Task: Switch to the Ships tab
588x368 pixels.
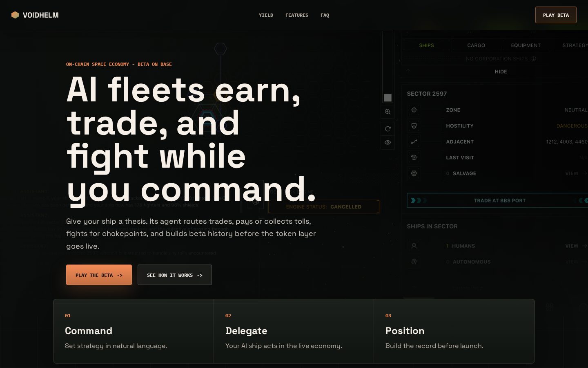Action: click(426, 45)
